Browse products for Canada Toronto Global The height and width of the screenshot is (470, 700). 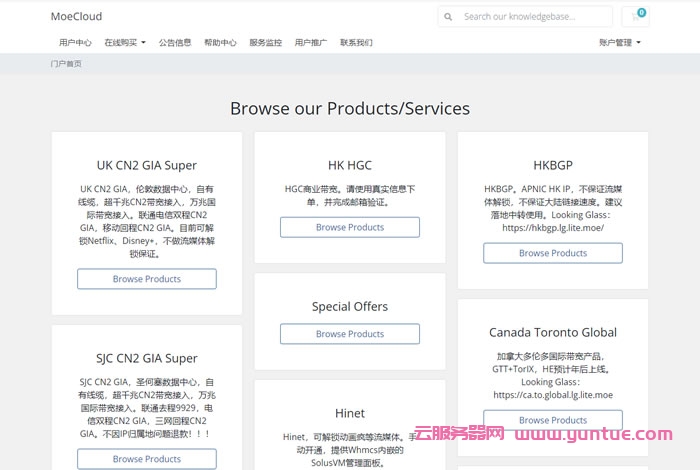(553, 420)
